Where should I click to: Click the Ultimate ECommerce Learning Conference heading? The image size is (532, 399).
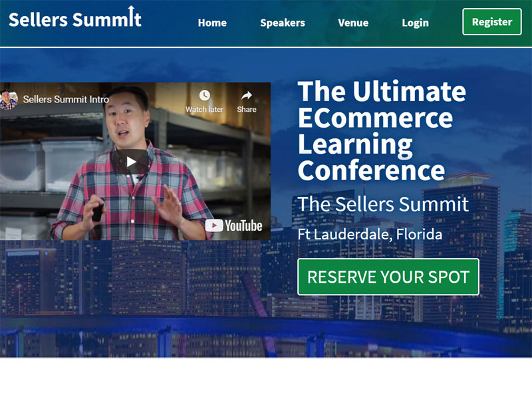pos(382,130)
